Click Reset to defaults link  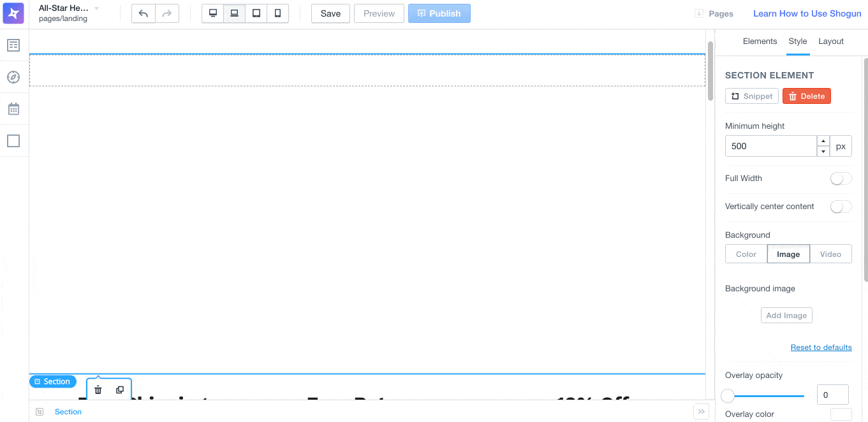(821, 347)
